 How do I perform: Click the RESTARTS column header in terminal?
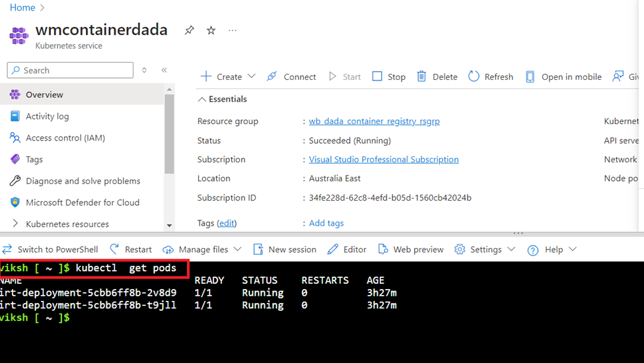(325, 280)
